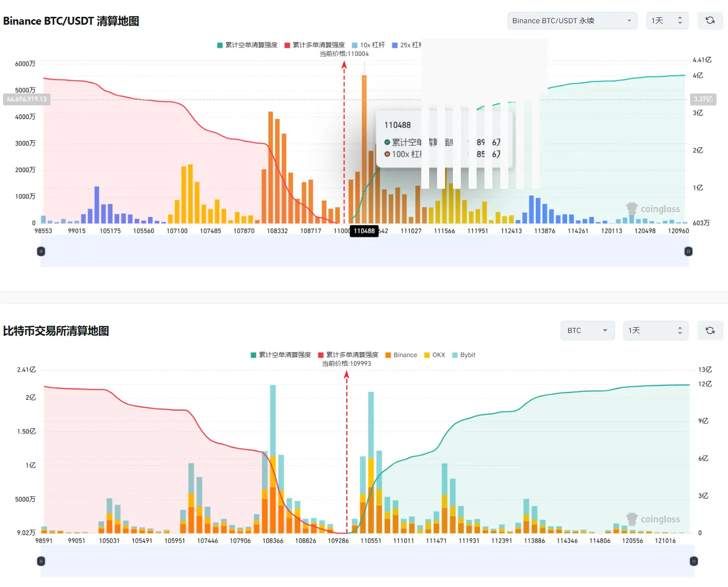
Task: Grab left zoom handle of Binance chart
Action: (x=41, y=252)
